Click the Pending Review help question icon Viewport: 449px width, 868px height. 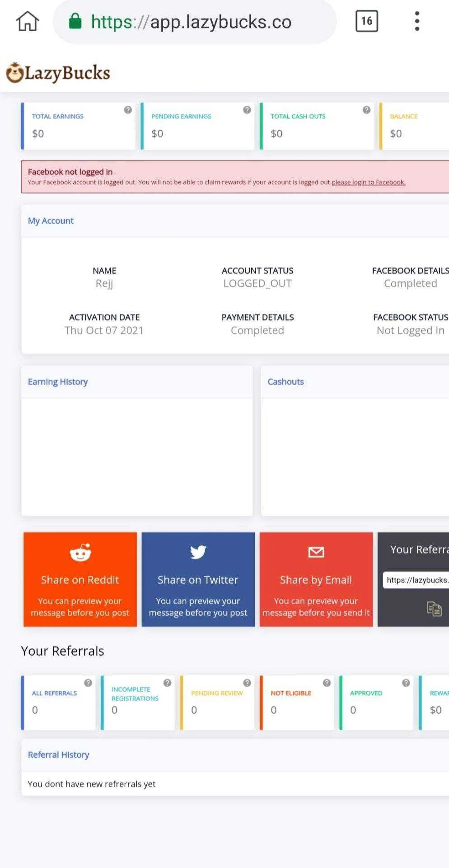[x=247, y=683]
